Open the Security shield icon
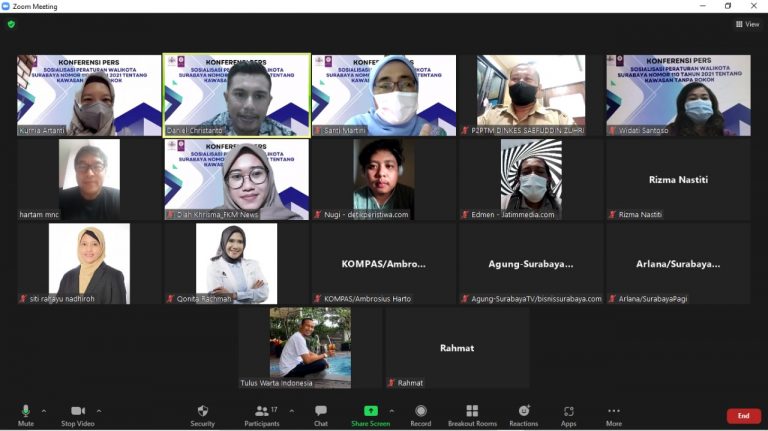Screen dimensions: 768x431 (x=202, y=411)
